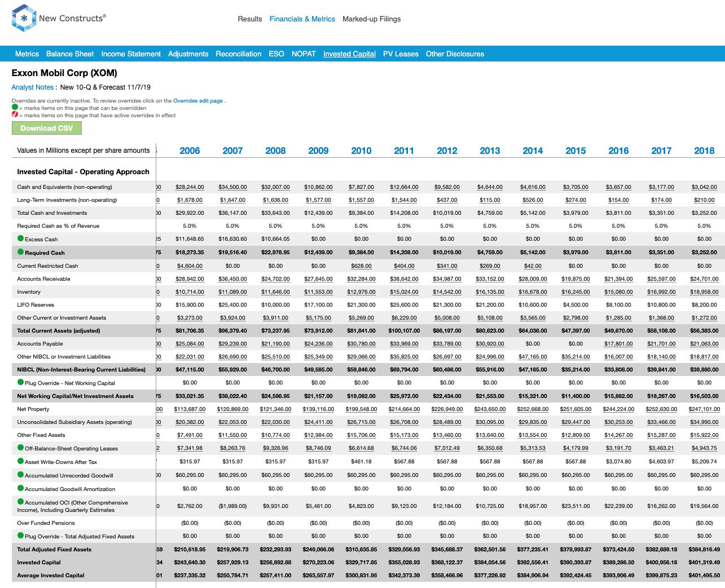Click 2007 Long-Term Investments value $1,647.00
Screen dimensions: 725x588
tap(232, 200)
